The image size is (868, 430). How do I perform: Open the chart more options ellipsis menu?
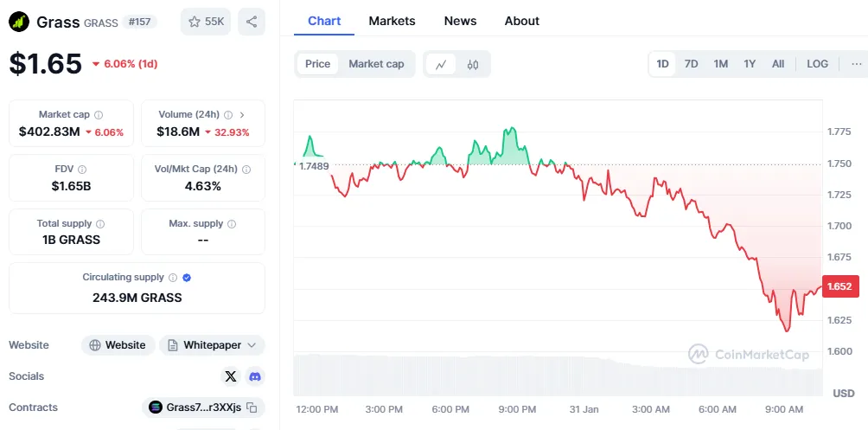(x=856, y=64)
